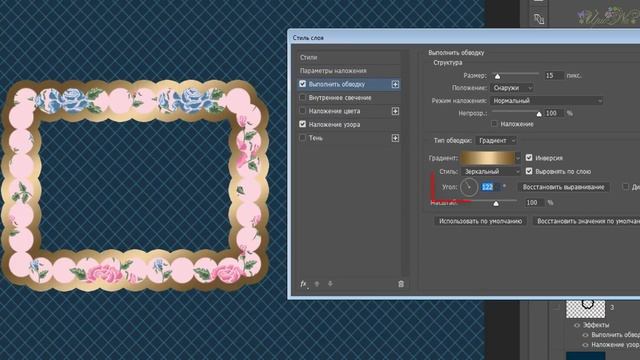640x360 pixels.
Task: Click the floral frame on the canvas
Action: pyautogui.click(x=135, y=186)
